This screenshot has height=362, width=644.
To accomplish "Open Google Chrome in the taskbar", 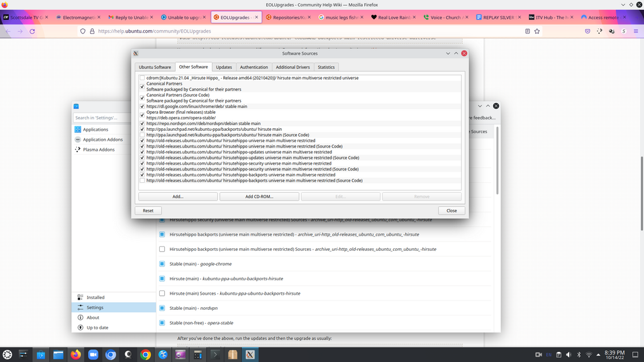I will pyautogui.click(x=145, y=354).
